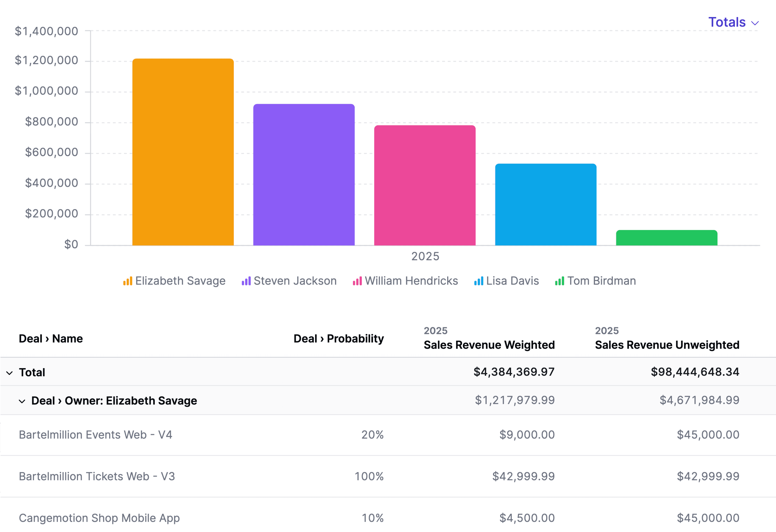Click the bar-chart icon beside Elizabeth Savage
The width and height of the screenshot is (776, 532).
128,281
